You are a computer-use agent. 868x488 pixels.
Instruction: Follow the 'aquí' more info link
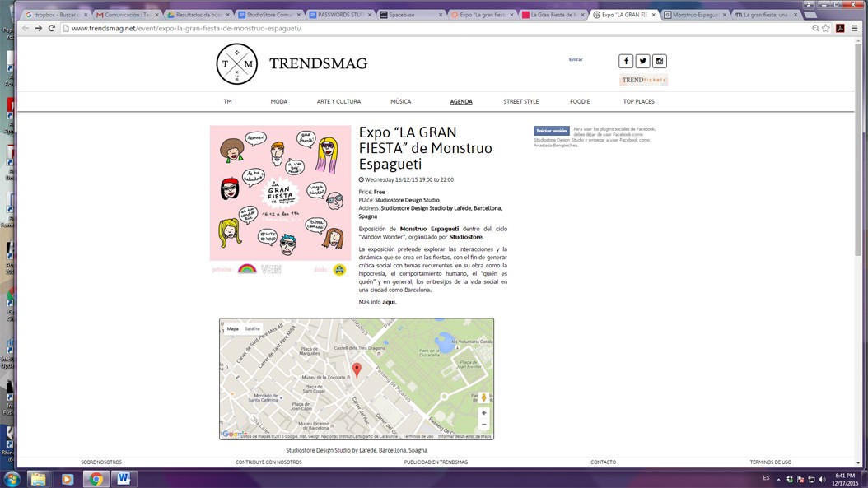(x=389, y=302)
